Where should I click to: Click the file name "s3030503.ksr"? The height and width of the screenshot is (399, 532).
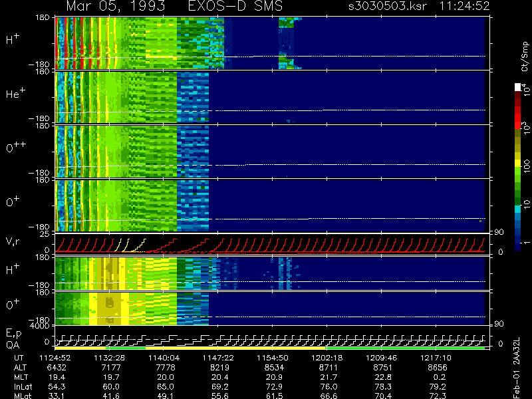(388, 6)
